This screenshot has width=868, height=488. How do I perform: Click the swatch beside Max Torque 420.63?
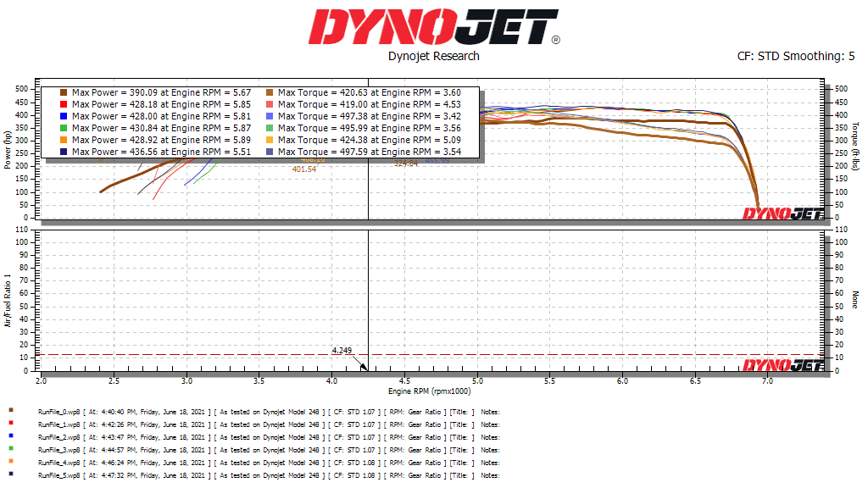tap(270, 92)
